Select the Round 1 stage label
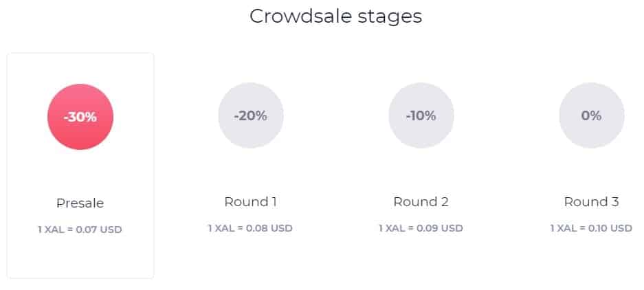 [251, 201]
